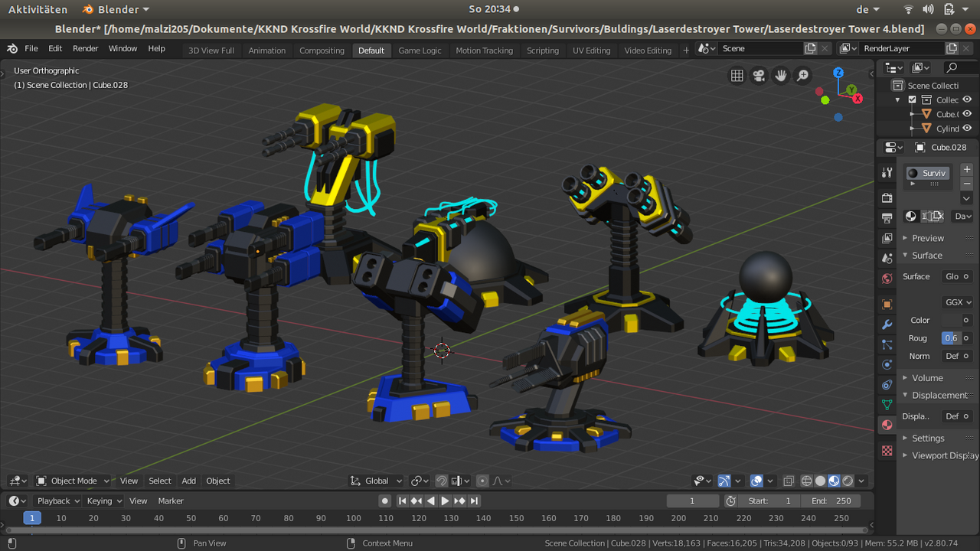Click the Surface Glo shader button
Viewport: 980px width, 551px height.
coord(952,276)
